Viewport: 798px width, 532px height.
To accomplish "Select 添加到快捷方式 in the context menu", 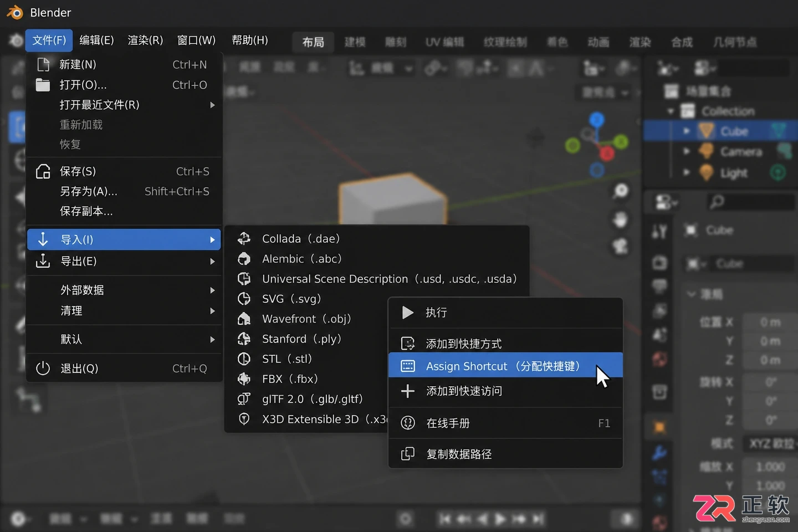I will click(x=505, y=344).
